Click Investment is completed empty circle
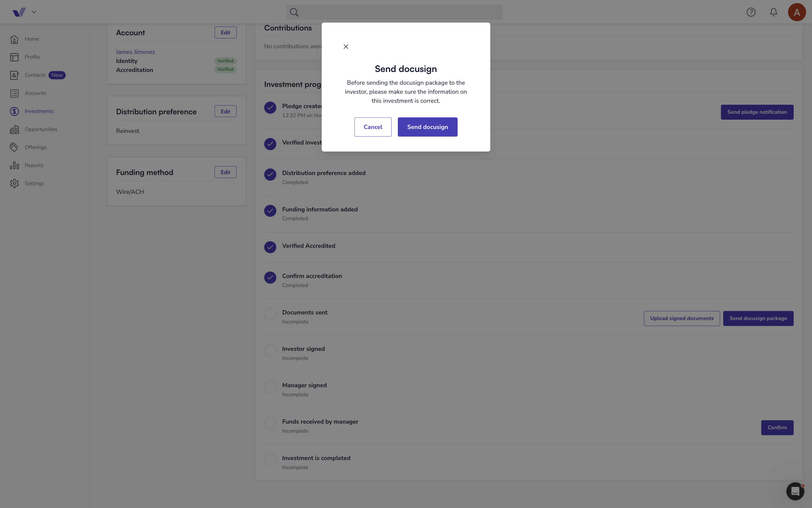This screenshot has width=812, height=508. coord(270,460)
